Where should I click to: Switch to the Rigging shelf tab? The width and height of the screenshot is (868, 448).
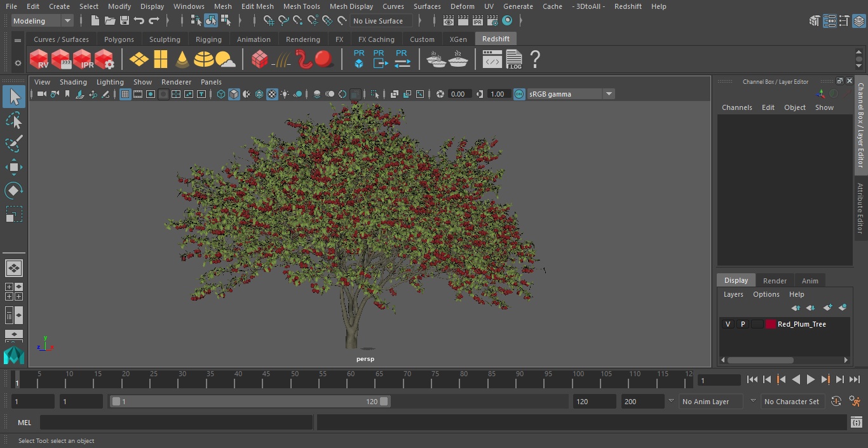pyautogui.click(x=208, y=39)
